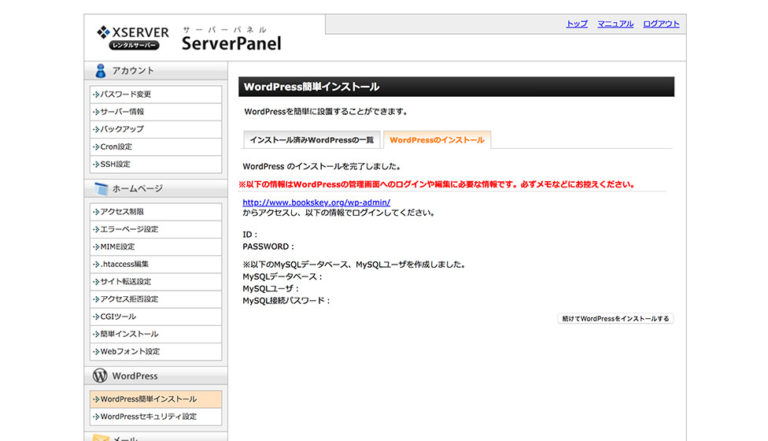Image resolution: width=768 pixels, height=441 pixels.
Task: Click the red warning notice text
Action: [x=437, y=185]
